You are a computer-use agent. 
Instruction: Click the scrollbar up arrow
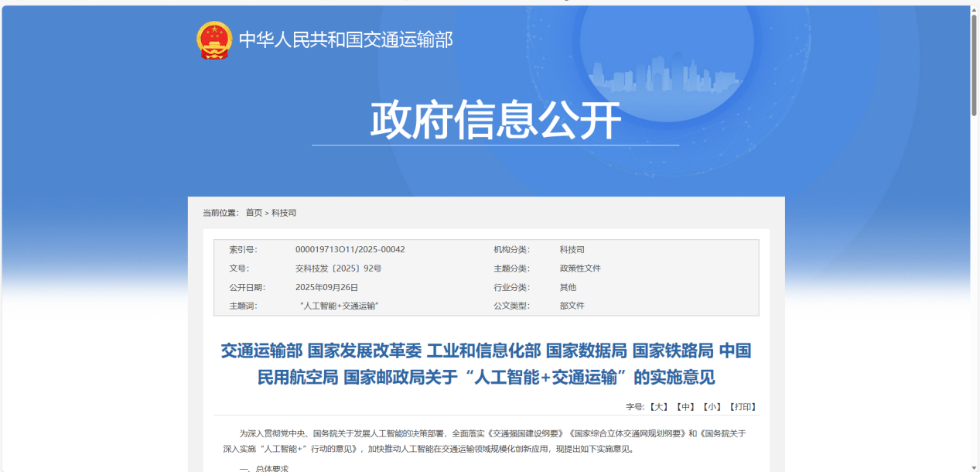(x=975, y=9)
